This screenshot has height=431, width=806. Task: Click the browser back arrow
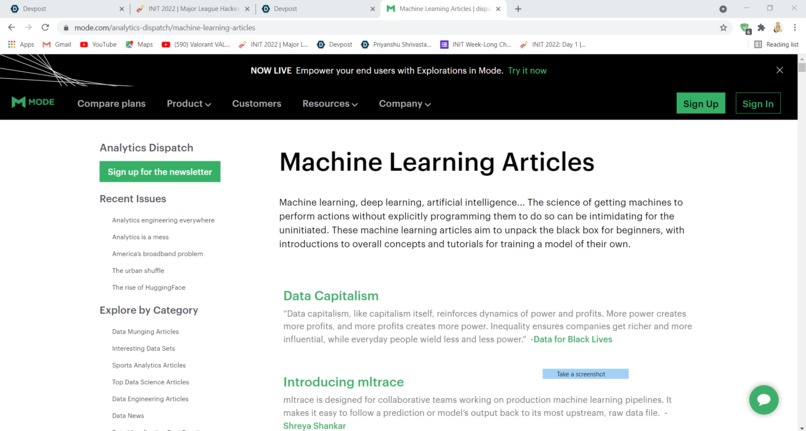coord(11,27)
